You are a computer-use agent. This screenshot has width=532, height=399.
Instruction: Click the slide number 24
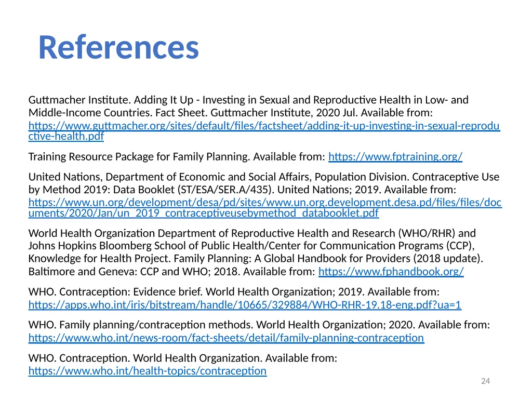486,381
